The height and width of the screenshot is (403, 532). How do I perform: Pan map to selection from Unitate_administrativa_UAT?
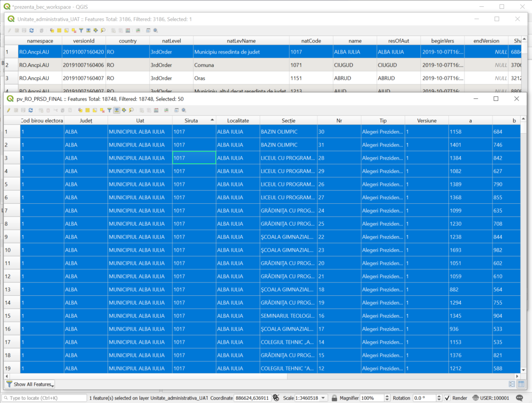click(x=96, y=31)
